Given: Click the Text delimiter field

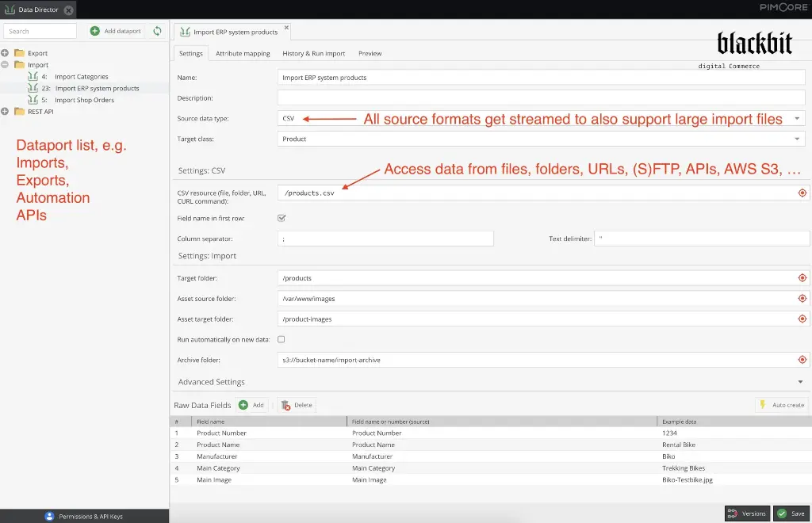Looking at the screenshot, I should (702, 239).
